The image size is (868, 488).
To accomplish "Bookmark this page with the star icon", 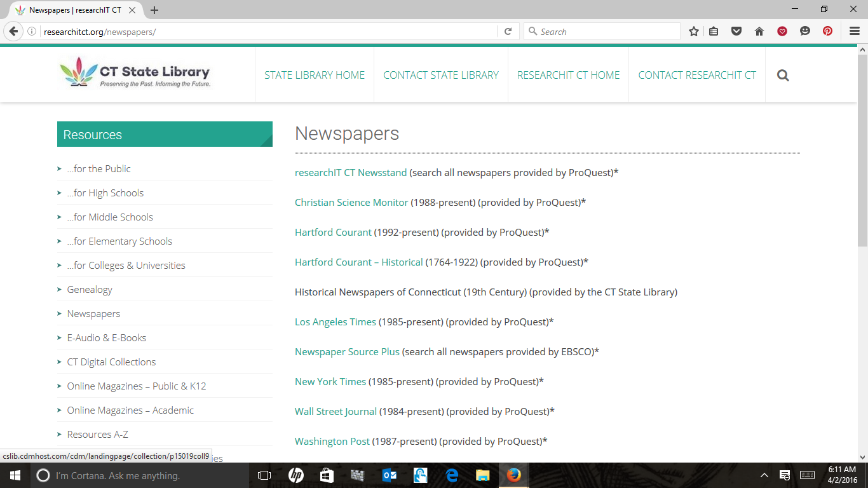I will (x=694, y=31).
